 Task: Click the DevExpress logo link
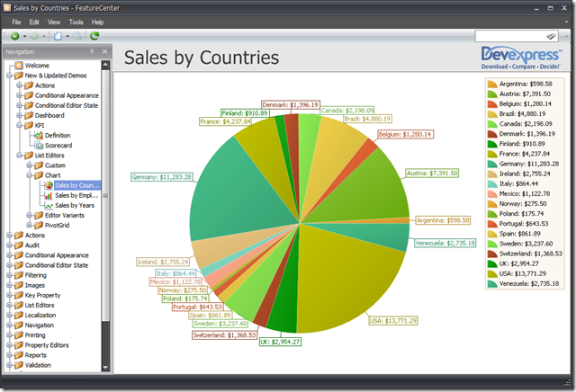pyautogui.click(x=521, y=58)
